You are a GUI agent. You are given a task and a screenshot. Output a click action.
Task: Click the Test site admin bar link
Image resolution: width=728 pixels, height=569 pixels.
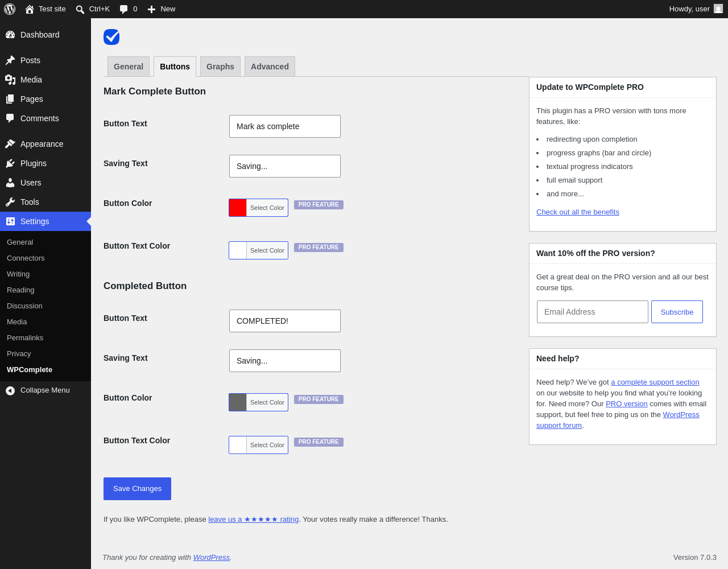pos(45,9)
